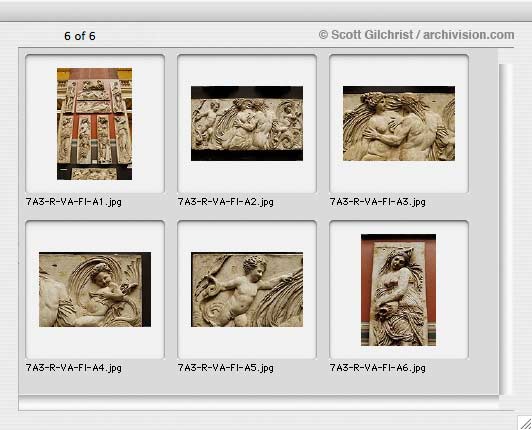Screen dimensions: 532x430
Task: Click the 7A3-R-VA-FI-A3.jpg filename label
Action: pos(378,202)
